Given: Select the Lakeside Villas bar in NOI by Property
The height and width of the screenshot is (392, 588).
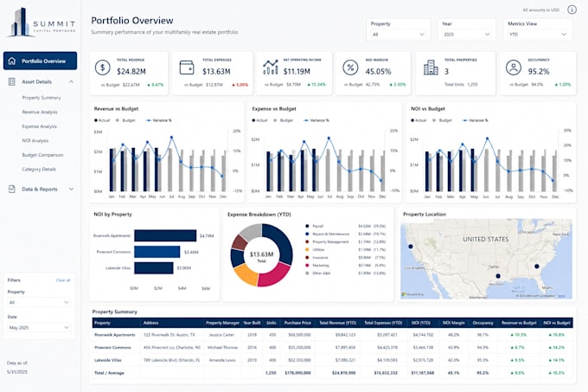Looking at the screenshot, I should (x=153, y=268).
